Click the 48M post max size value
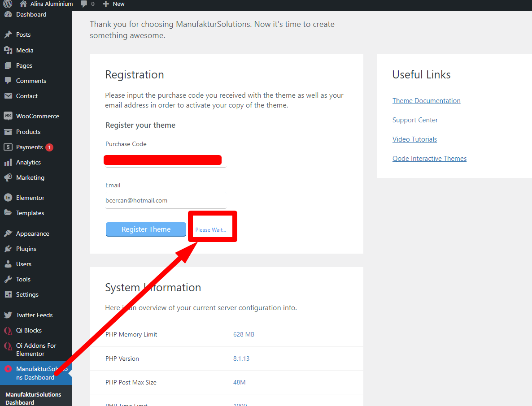Screen dimensions: 532x406 [x=239, y=382]
